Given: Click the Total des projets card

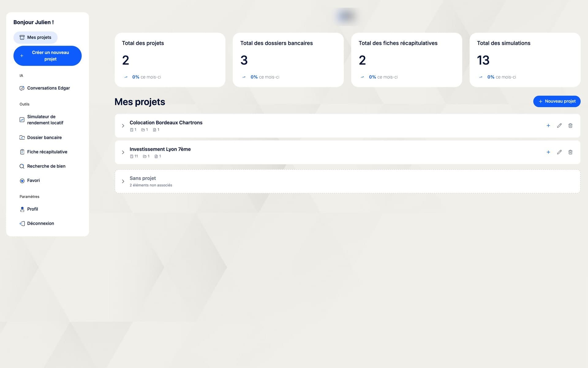Looking at the screenshot, I should point(170,60).
